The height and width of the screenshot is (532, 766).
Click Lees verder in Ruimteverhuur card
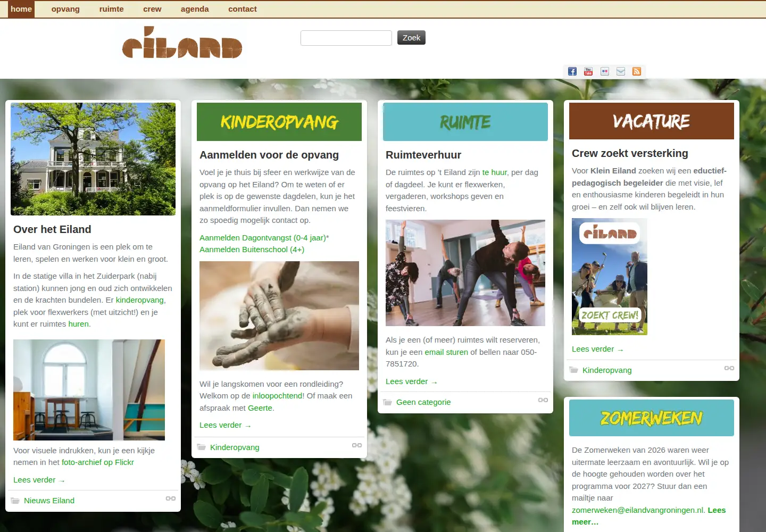click(x=411, y=381)
